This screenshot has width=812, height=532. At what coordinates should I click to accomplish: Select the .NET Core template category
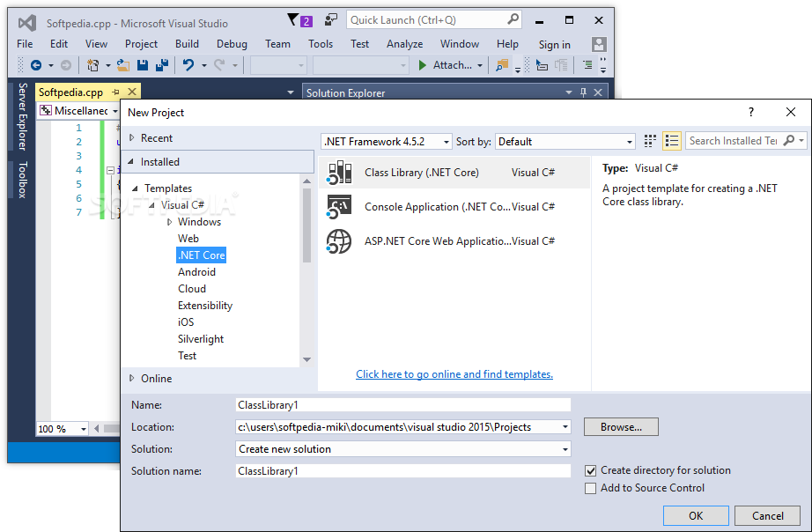(201, 255)
